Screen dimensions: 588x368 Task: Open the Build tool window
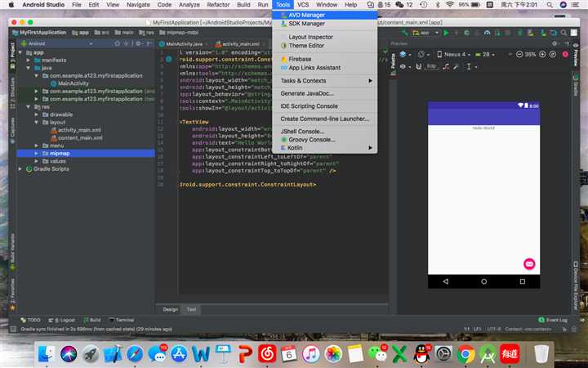(x=92, y=320)
